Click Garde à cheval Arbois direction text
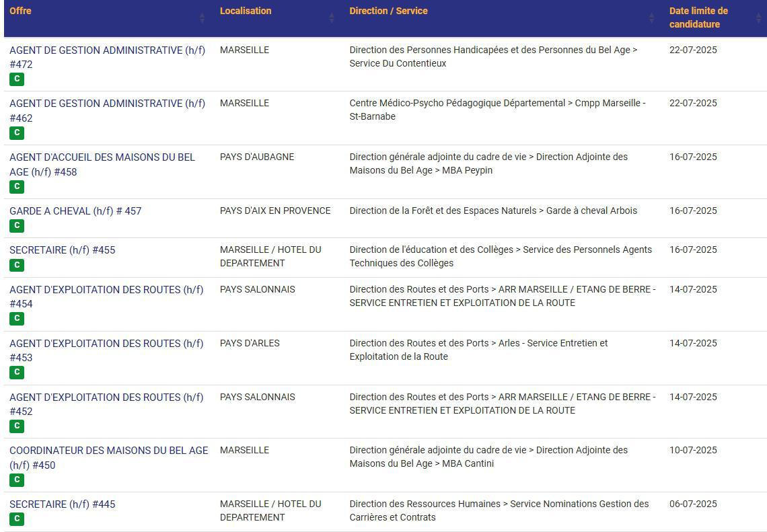This screenshot has height=532, width=767. [x=591, y=211]
